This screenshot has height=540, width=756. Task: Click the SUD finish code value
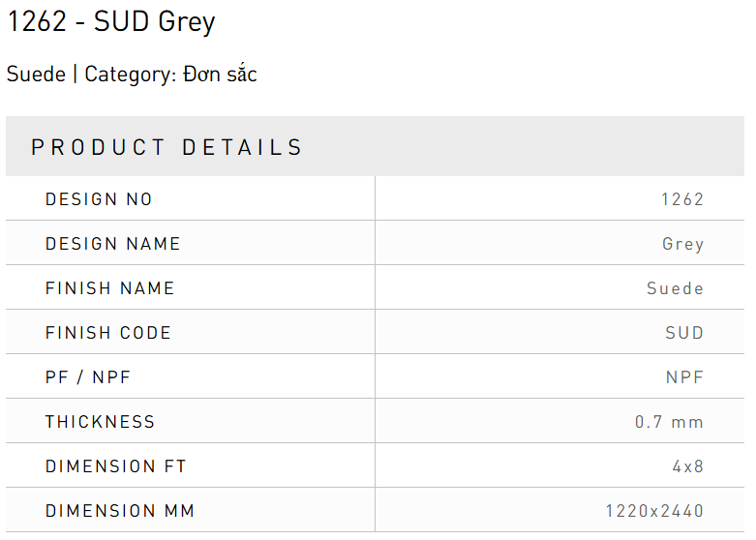(x=684, y=333)
